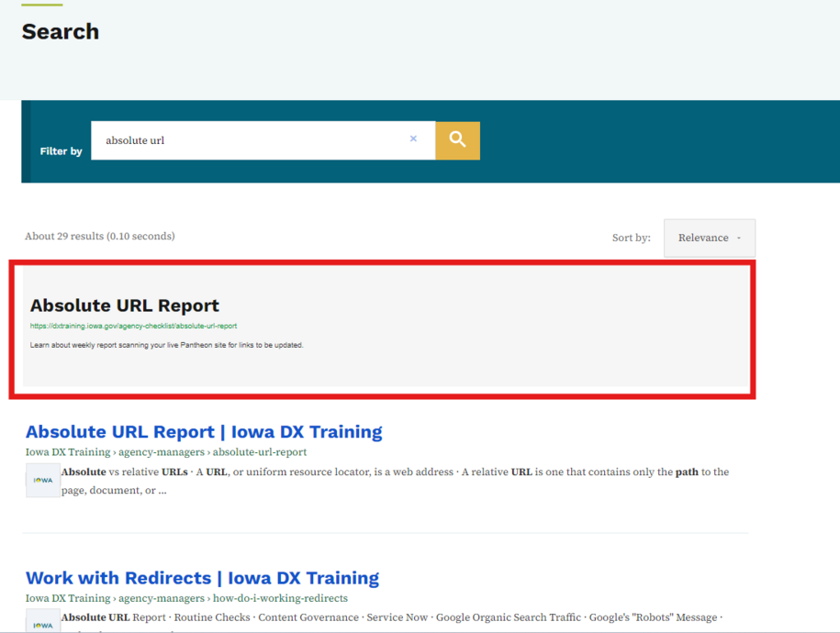
Task: Click the magnifying glass search icon
Action: click(456, 140)
